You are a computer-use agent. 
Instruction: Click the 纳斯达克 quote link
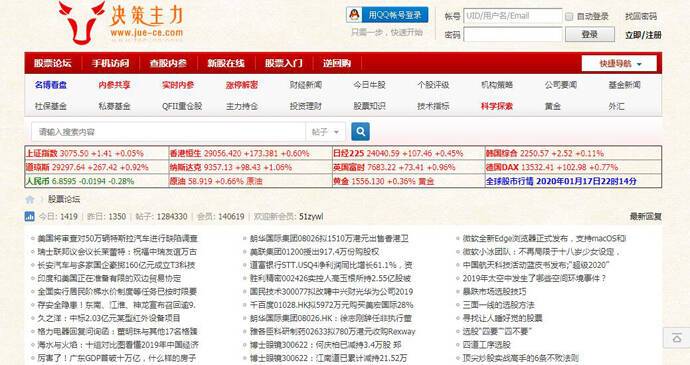click(x=185, y=167)
